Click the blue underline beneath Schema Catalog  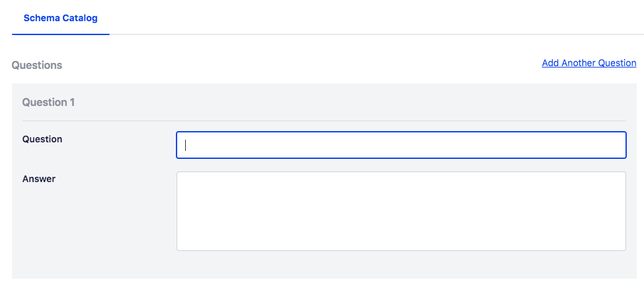pos(60,33)
